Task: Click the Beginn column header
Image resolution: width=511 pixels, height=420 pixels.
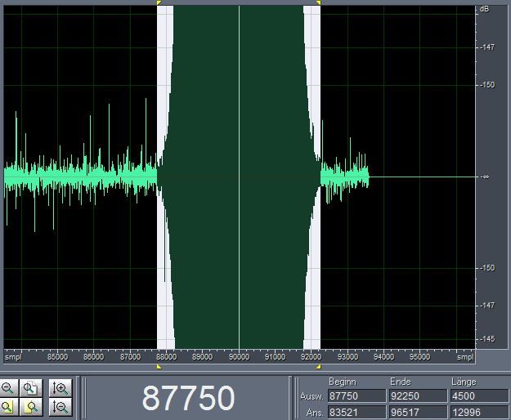Action: coord(343,382)
